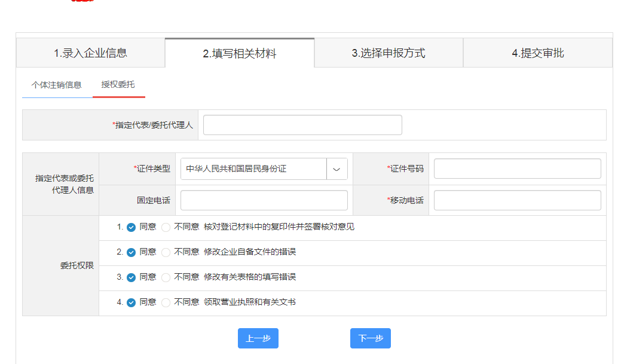Click the 上一步 button

coord(258,338)
